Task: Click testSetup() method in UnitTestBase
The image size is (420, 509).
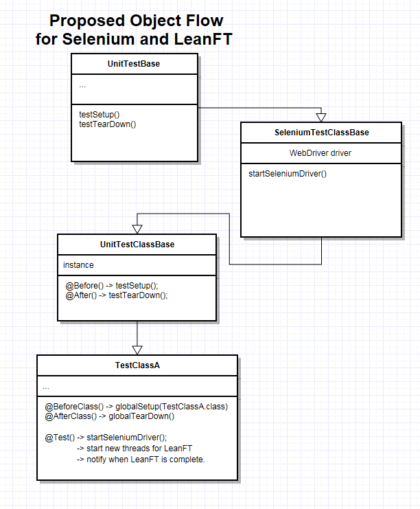Action: 100,115
